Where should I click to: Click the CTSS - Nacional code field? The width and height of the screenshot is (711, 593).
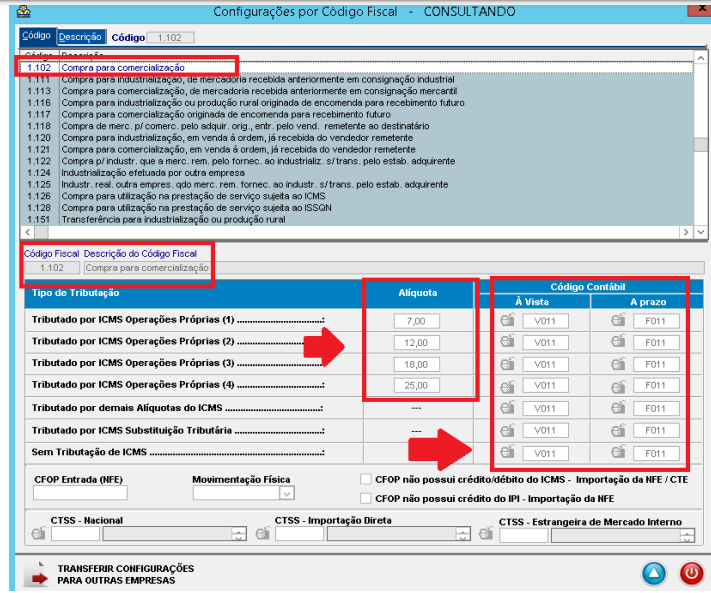tap(75, 534)
